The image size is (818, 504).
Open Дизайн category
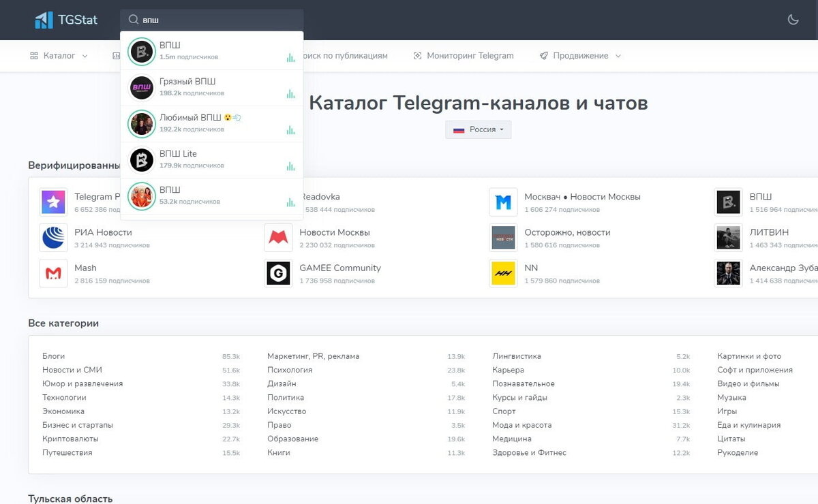tap(282, 383)
